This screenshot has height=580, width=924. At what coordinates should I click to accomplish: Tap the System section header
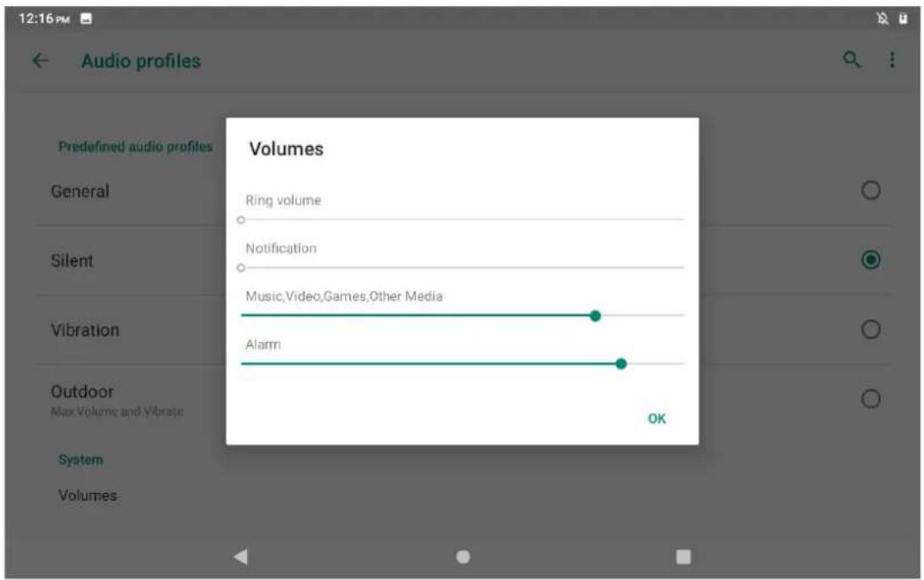[81, 459]
